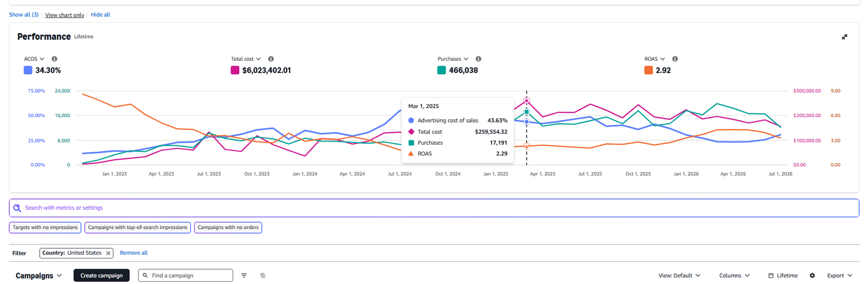Collapse the Performance chart panel
This screenshot has width=868, height=284.
844,37
